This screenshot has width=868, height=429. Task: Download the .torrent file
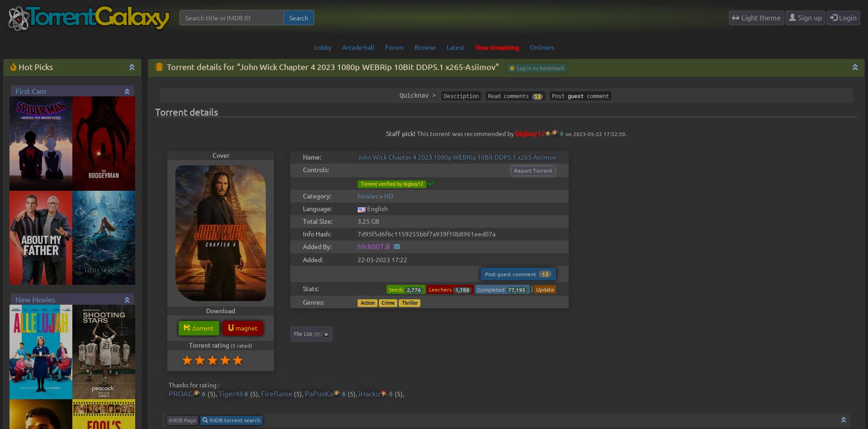pos(199,328)
